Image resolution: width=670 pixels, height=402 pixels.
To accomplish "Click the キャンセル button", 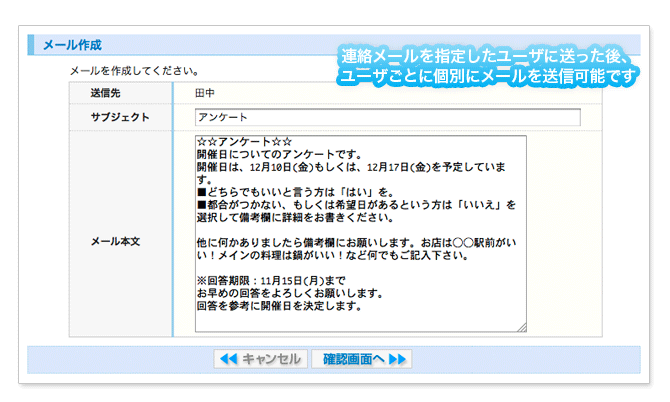I will tap(261, 359).
